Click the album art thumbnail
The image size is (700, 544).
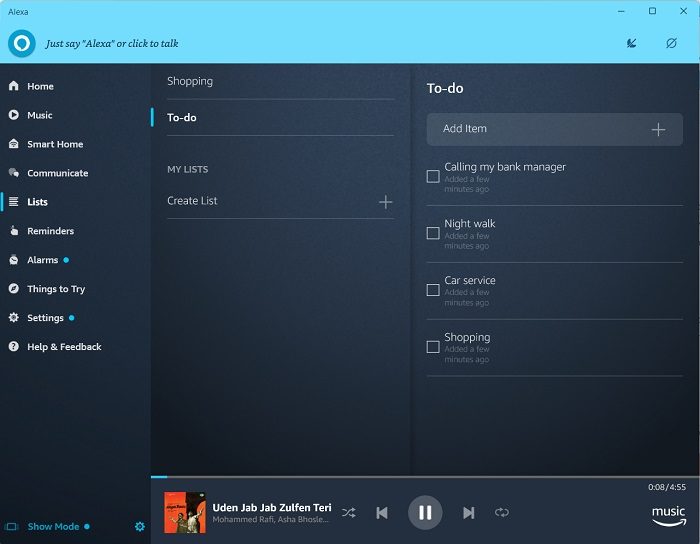[x=185, y=513]
